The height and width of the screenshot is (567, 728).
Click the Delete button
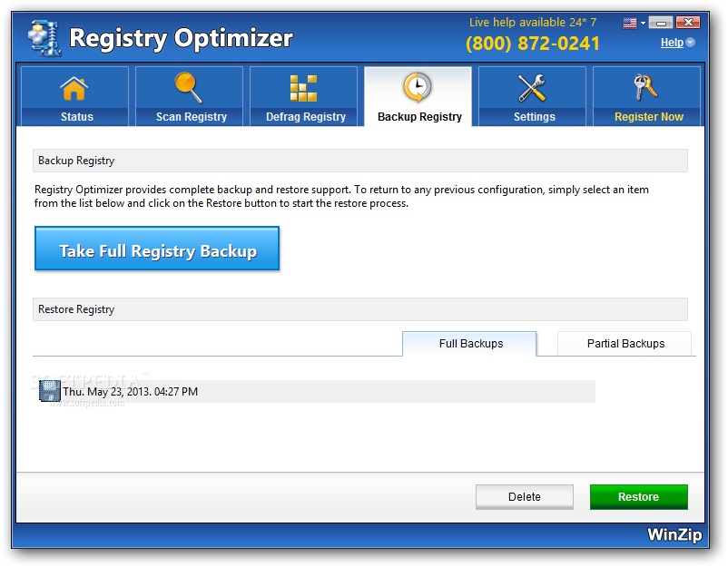click(x=525, y=497)
